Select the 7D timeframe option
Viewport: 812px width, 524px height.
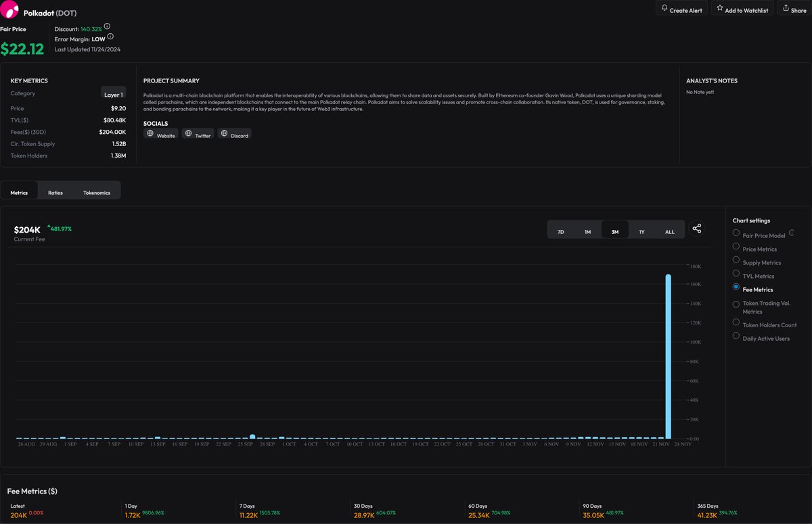click(x=560, y=231)
